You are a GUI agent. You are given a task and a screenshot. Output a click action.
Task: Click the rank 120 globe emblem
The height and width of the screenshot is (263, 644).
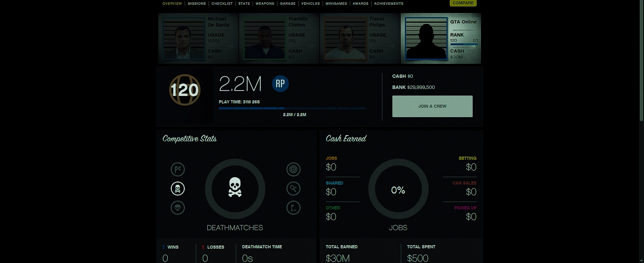click(x=185, y=90)
